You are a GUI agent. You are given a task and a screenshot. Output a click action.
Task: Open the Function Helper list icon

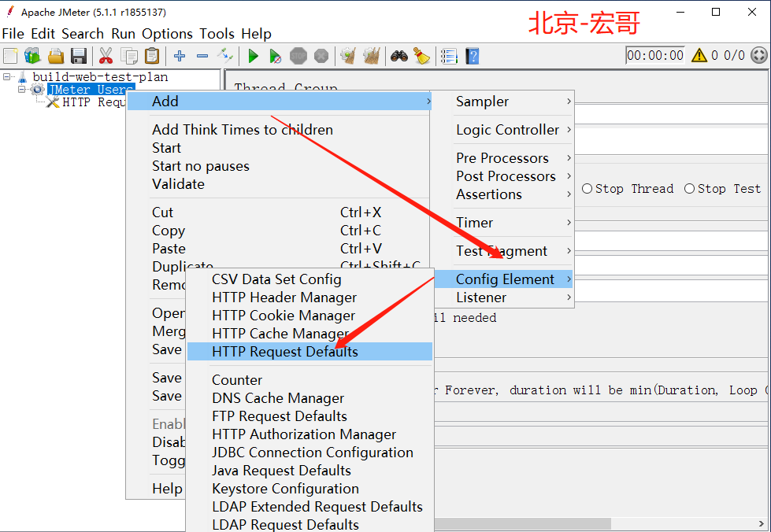tap(449, 56)
